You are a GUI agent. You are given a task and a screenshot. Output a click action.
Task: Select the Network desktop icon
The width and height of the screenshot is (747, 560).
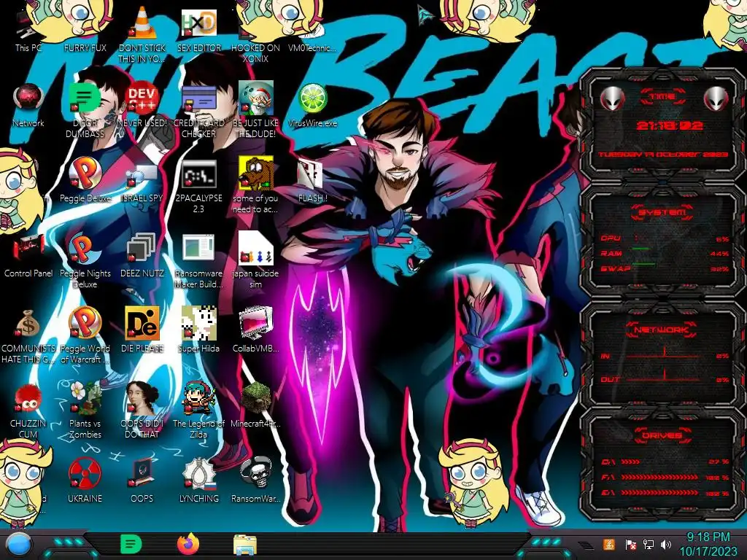tap(28, 105)
